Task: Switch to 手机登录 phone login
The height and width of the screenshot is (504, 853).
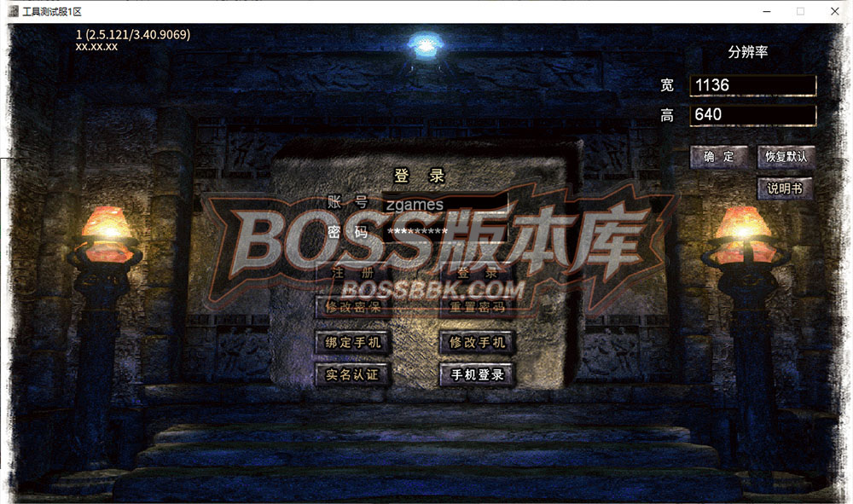Action: click(x=478, y=374)
